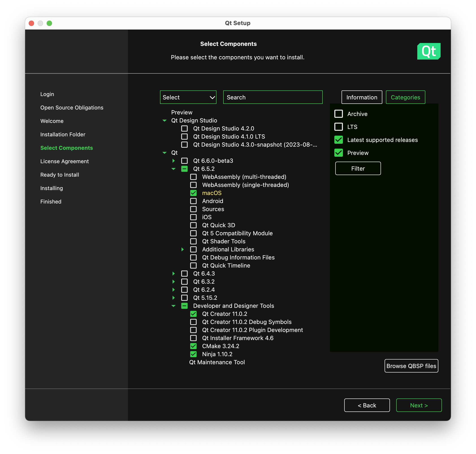Expand the Qt 6.6.0-beta3 node

click(x=173, y=161)
